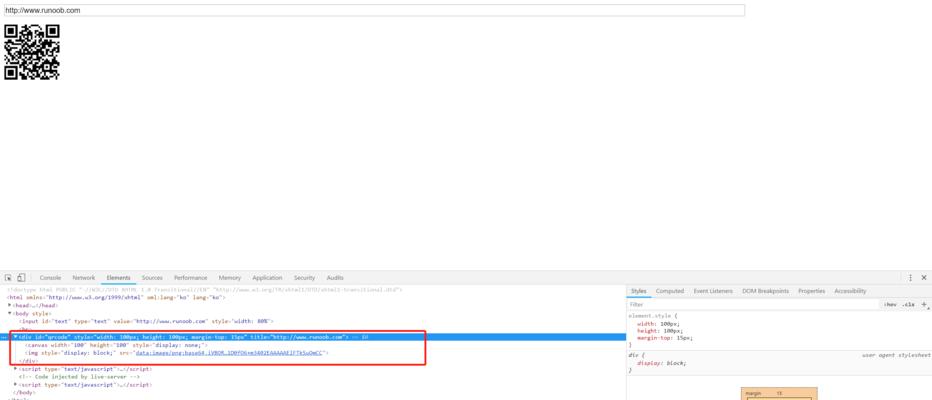
Task: Open the Network tab
Action: (84, 278)
